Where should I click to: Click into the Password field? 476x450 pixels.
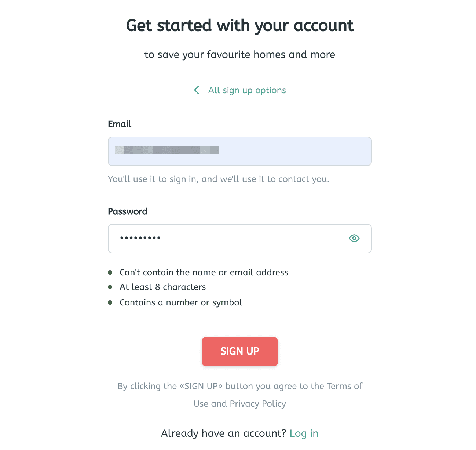(227, 239)
